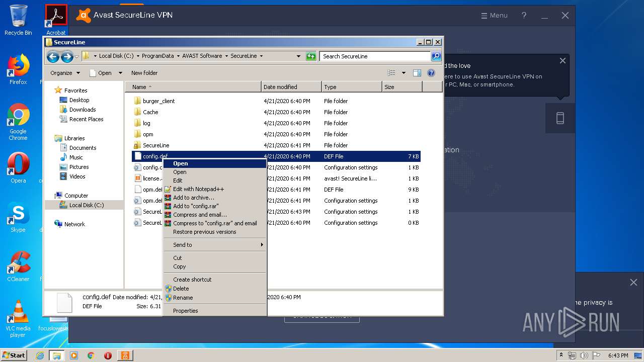Choose Compress and email...
Screen dimensions: 644x362
point(215,215)
